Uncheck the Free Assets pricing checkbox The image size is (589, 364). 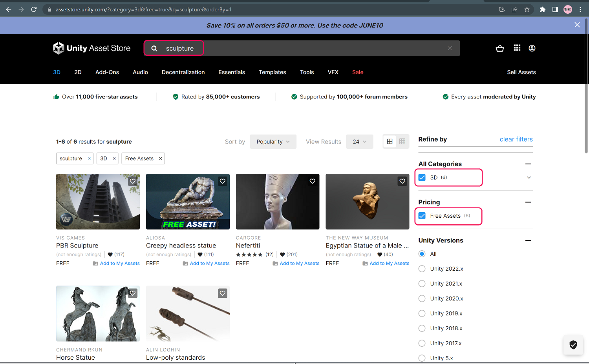[x=422, y=216]
